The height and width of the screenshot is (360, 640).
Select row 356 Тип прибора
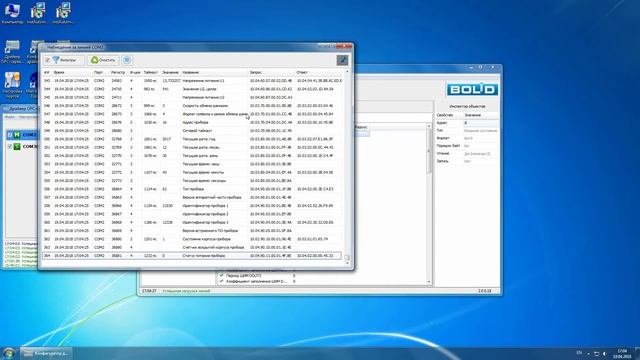click(192, 189)
